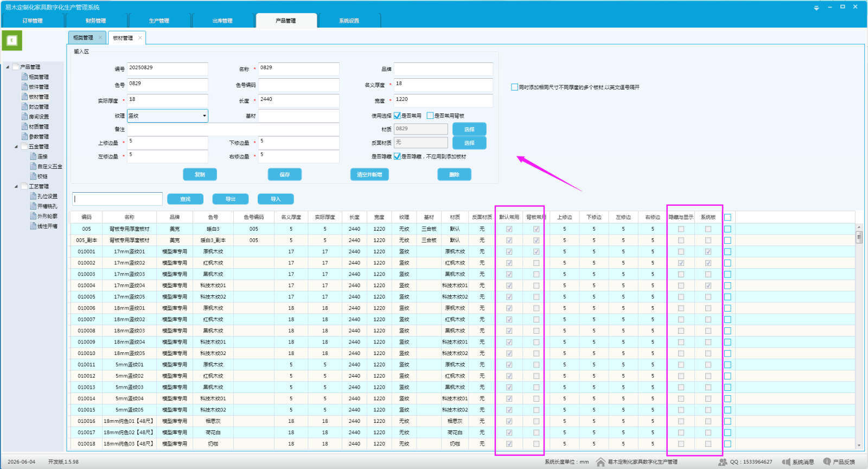This screenshot has height=469, width=868.
Task: Switch to 订单管理 top tab
Action: coord(33,21)
